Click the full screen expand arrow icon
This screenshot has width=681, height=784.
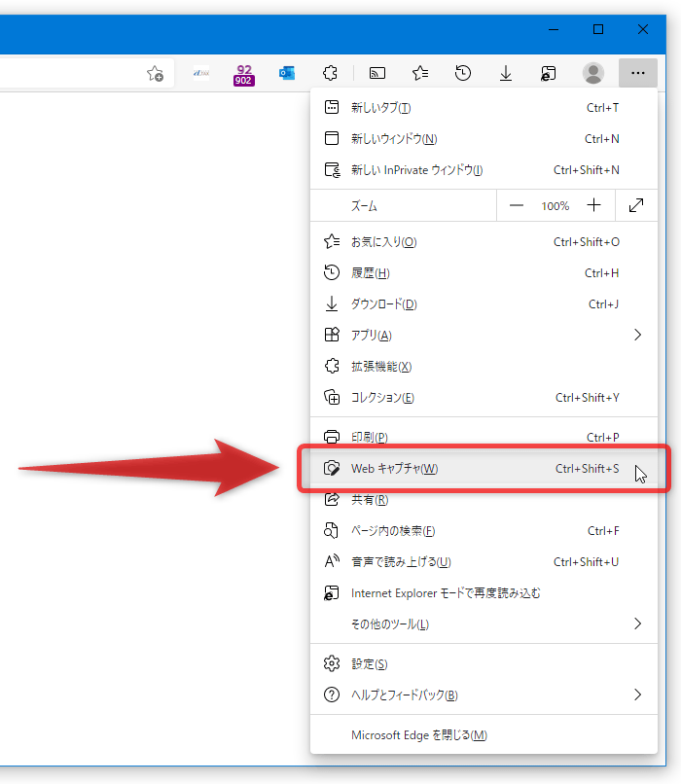(636, 205)
